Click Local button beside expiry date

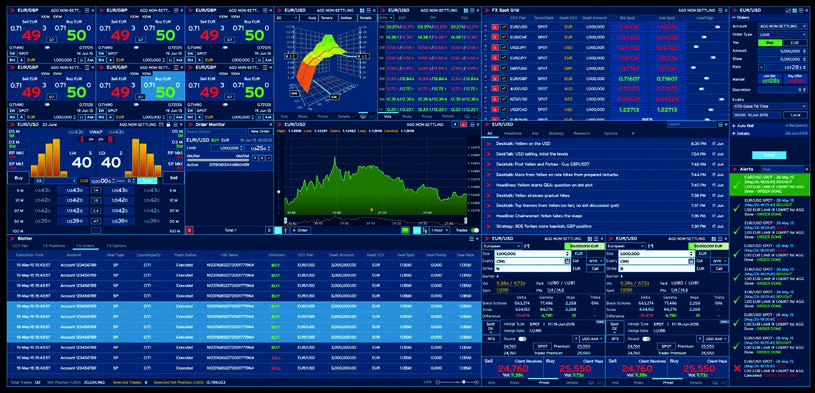coord(795,114)
